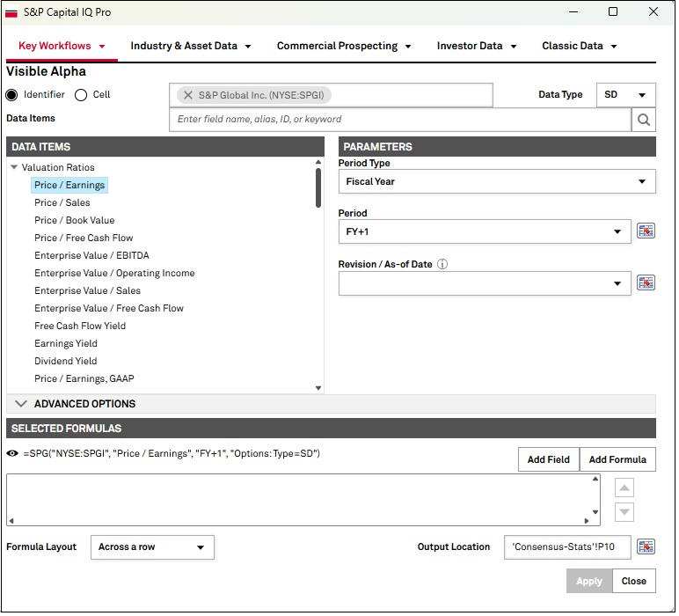Open the Formula Layout Across a row dropdown
Image resolution: width=679 pixels, height=616 pixels.
[x=153, y=549]
